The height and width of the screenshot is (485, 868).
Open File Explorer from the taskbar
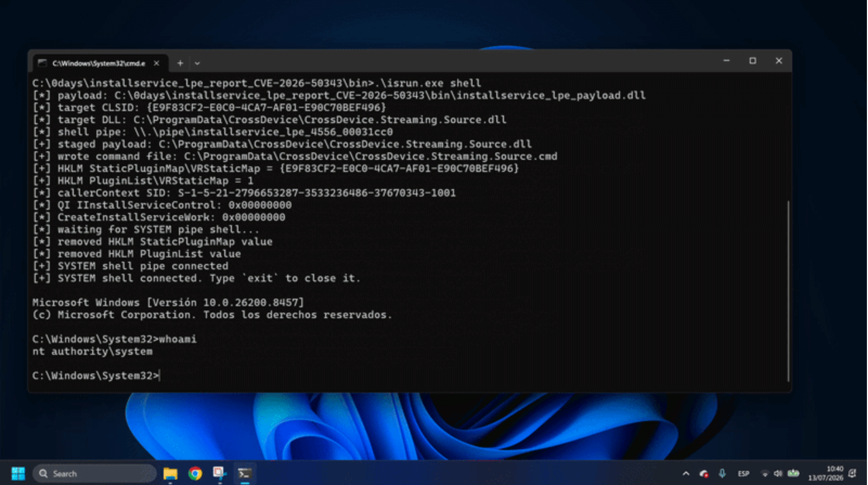coord(170,474)
